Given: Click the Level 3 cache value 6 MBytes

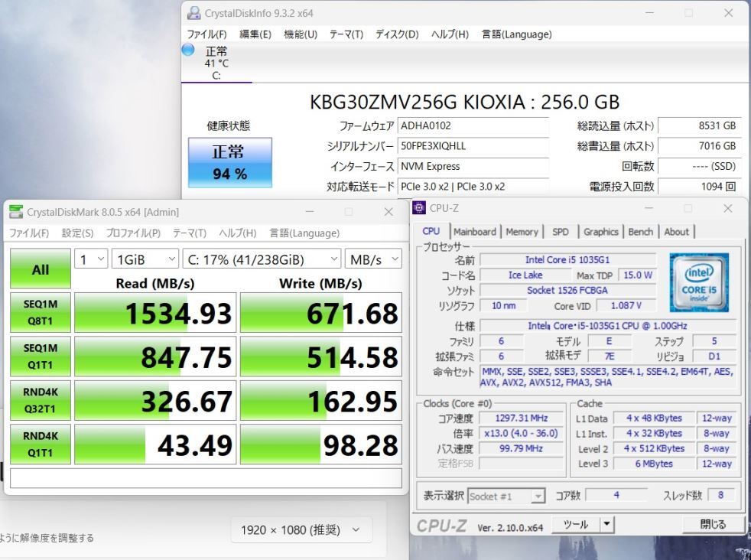Looking at the screenshot, I should click(654, 464).
